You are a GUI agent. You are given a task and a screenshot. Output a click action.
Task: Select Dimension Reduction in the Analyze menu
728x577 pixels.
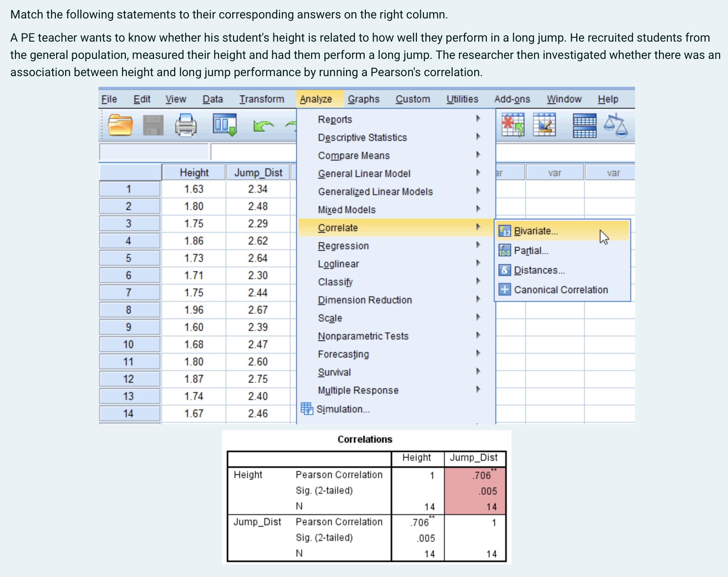point(396,300)
